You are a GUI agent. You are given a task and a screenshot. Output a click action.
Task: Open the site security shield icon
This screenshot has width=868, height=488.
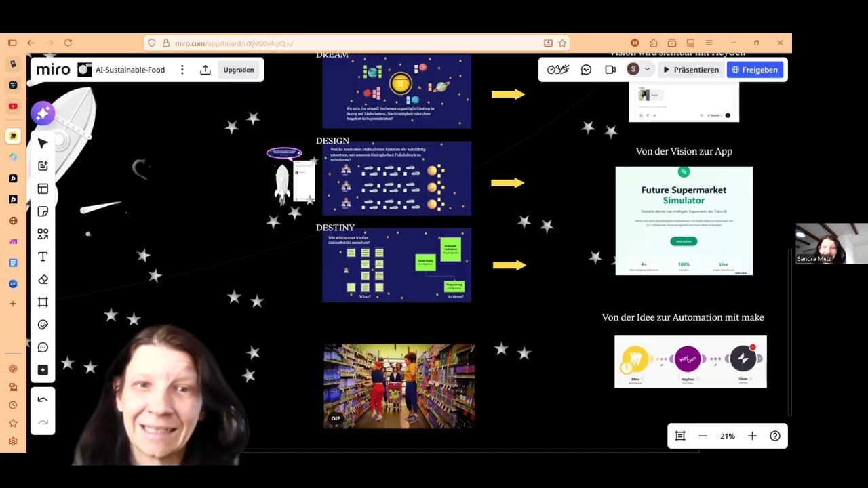tap(151, 43)
